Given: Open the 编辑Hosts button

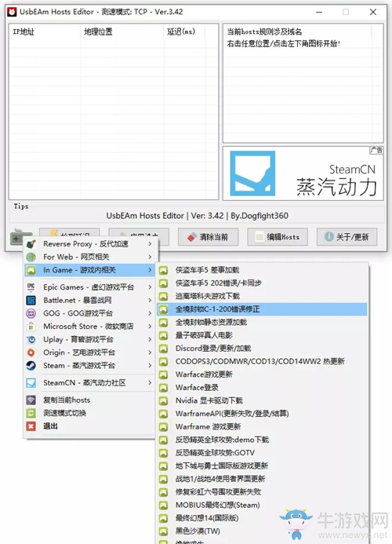Looking at the screenshot, I should pyautogui.click(x=278, y=237).
